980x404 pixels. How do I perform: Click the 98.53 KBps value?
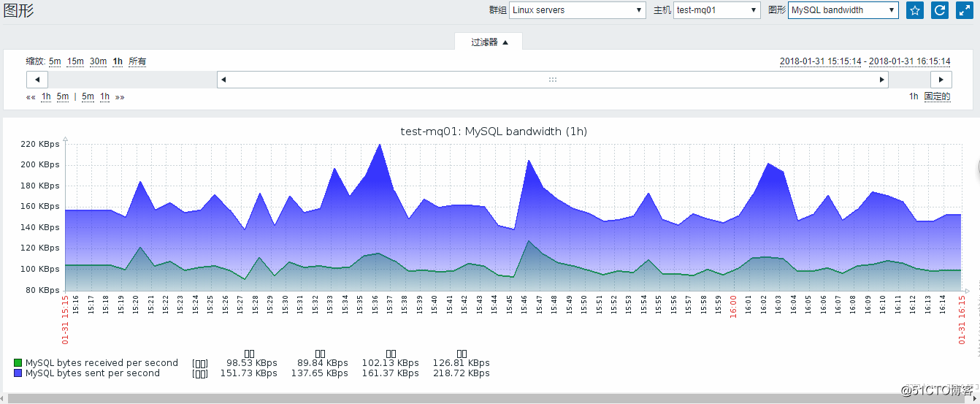tap(252, 363)
